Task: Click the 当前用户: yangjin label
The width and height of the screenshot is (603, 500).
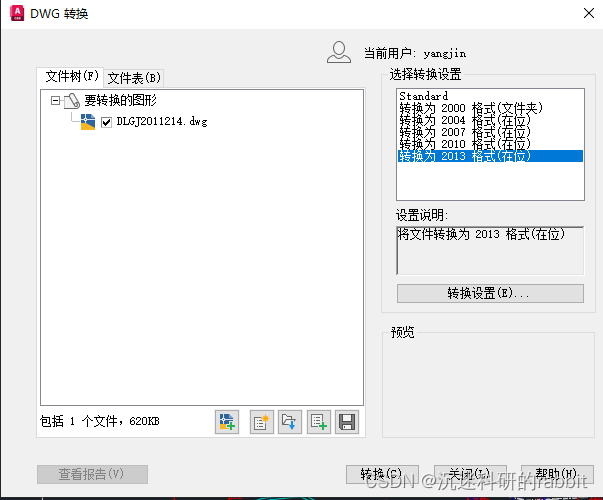Action: 415,53
